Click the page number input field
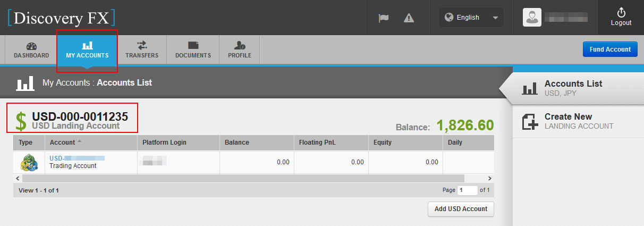 (x=468, y=190)
